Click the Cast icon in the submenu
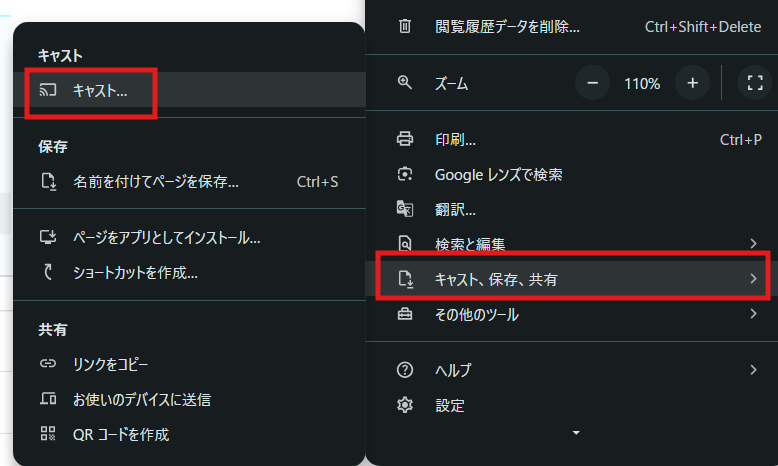The width and height of the screenshot is (778, 466). [48, 90]
